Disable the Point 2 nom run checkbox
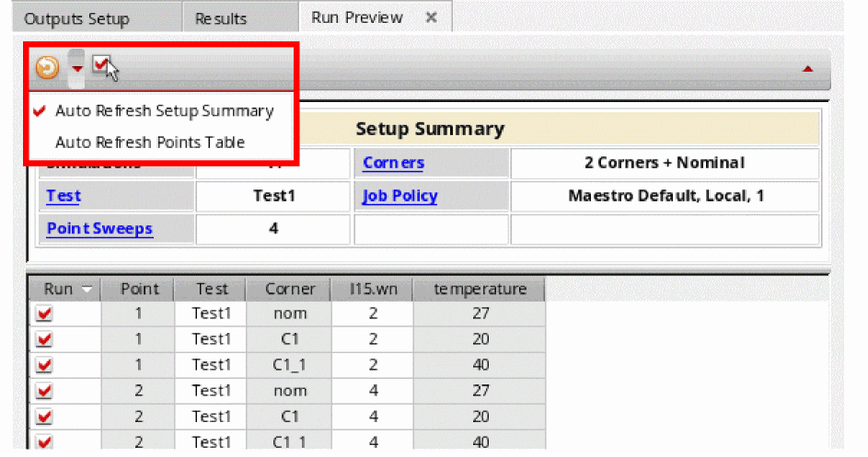This screenshot has width=868, height=457. [44, 391]
